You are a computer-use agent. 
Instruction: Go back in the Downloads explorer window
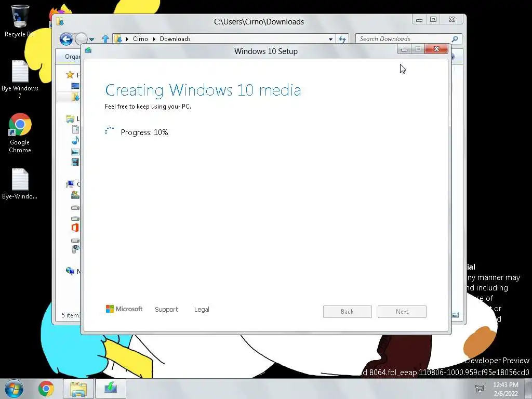pos(66,39)
